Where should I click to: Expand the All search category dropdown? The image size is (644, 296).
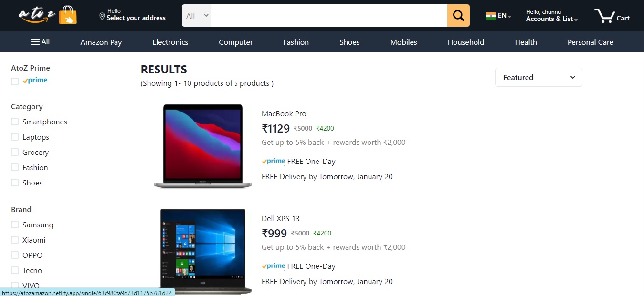(x=196, y=16)
